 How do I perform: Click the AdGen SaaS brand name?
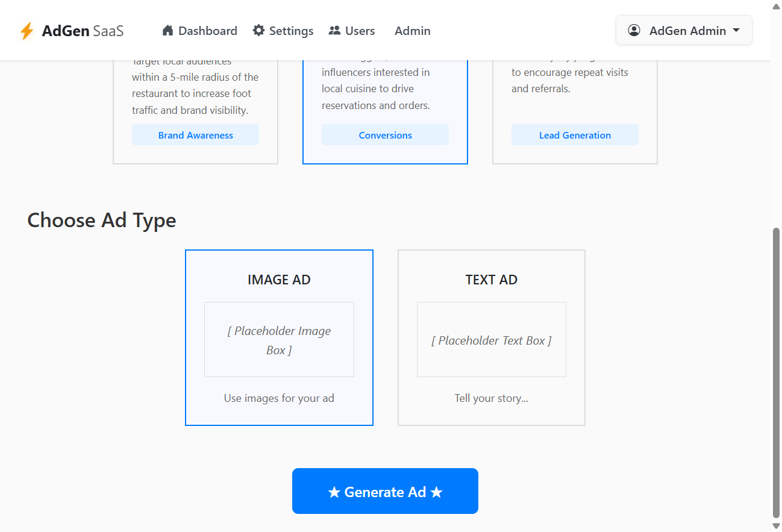click(x=83, y=31)
